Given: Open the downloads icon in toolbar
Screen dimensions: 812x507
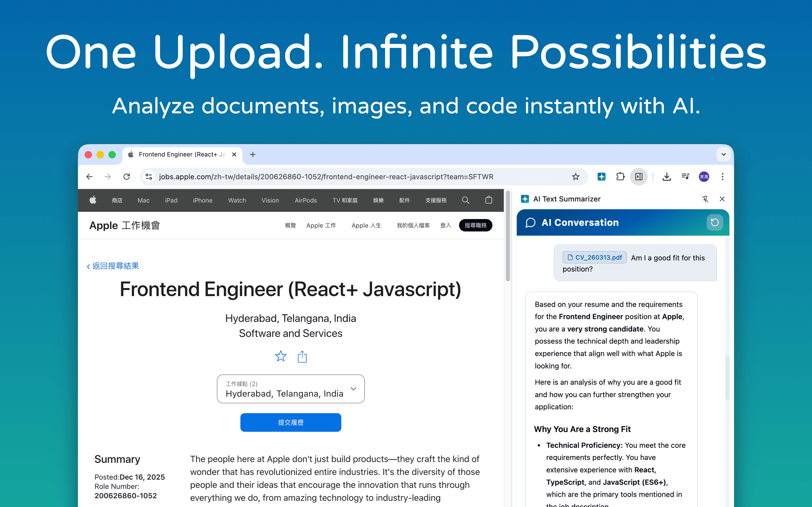Looking at the screenshot, I should tap(666, 177).
